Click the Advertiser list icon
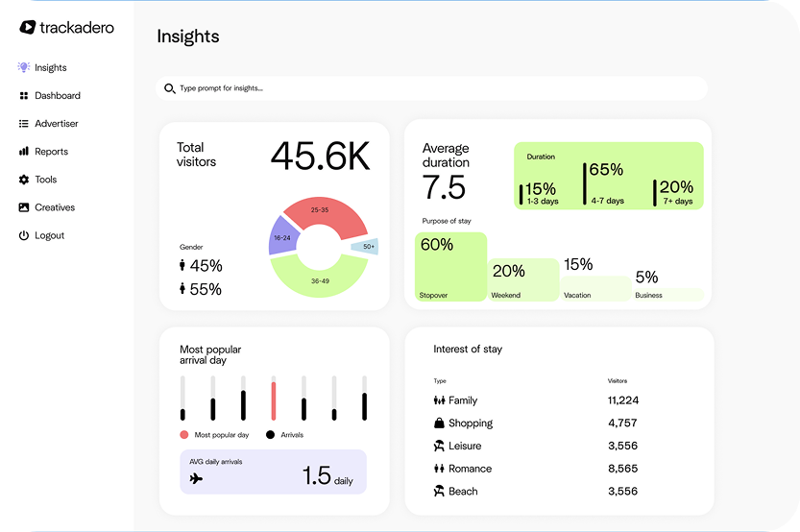Image resolution: width=800 pixels, height=532 pixels. (x=24, y=124)
